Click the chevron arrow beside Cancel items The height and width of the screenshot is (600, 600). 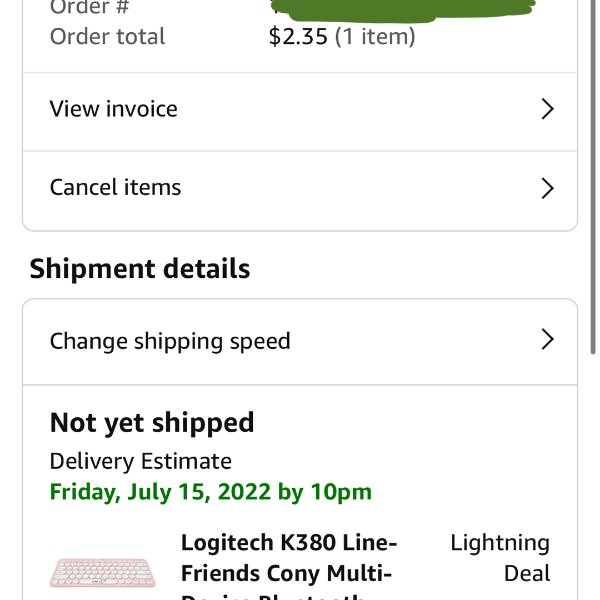click(548, 188)
